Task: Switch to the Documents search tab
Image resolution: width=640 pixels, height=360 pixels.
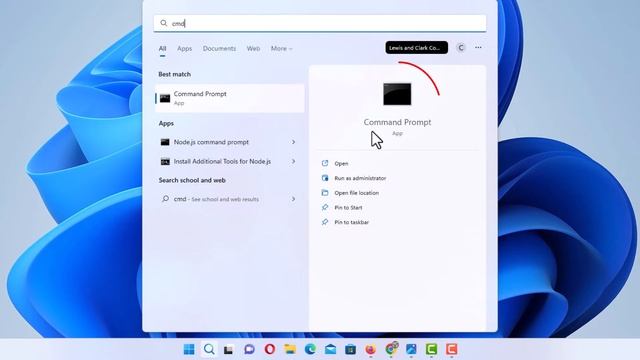Action: pyautogui.click(x=219, y=48)
